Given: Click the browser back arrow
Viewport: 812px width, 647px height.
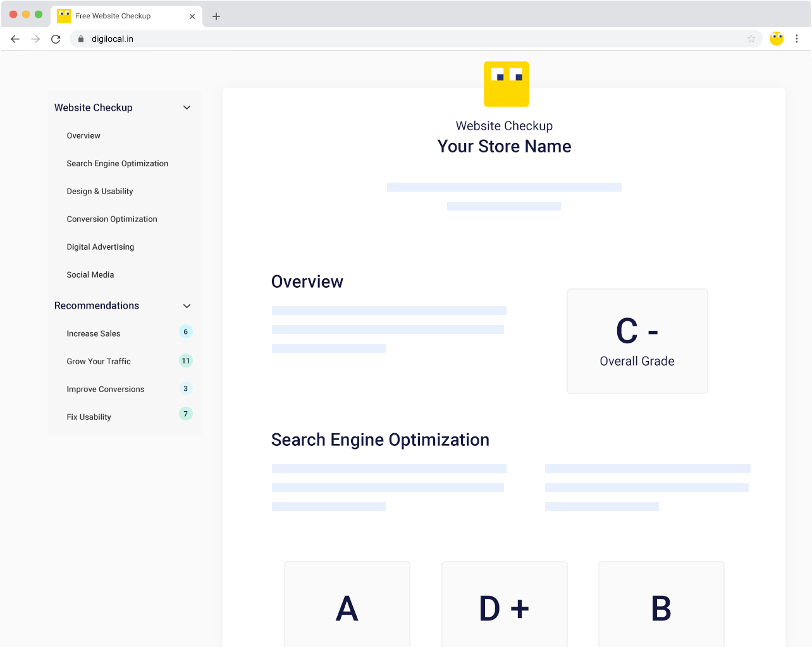Looking at the screenshot, I should [x=15, y=39].
